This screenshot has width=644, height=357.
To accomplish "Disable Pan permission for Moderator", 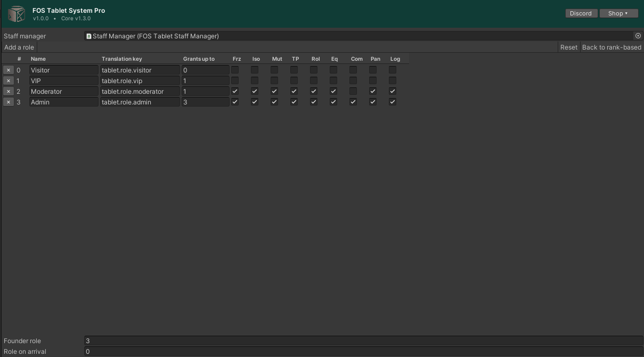I will (x=373, y=91).
